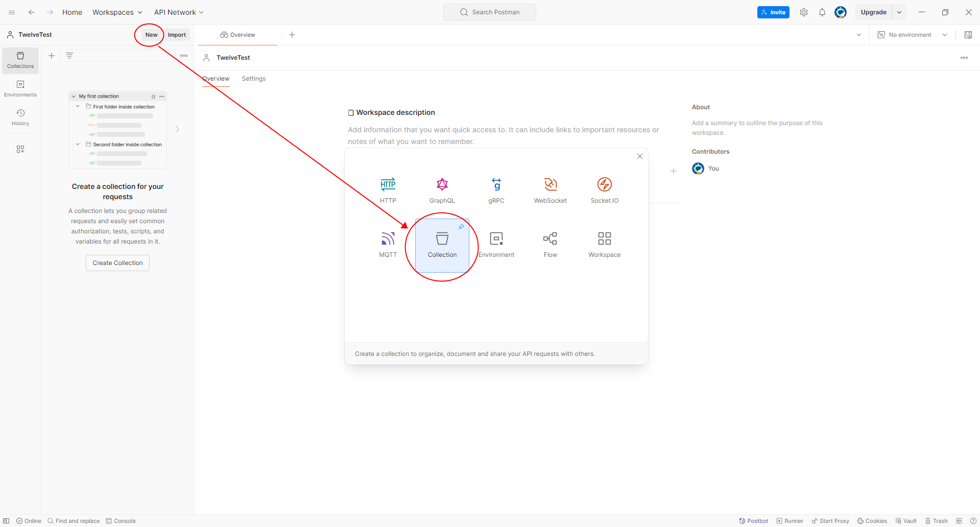The height and width of the screenshot is (527, 980).
Task: Open the workspace Overview sub-tab
Action: click(x=216, y=79)
